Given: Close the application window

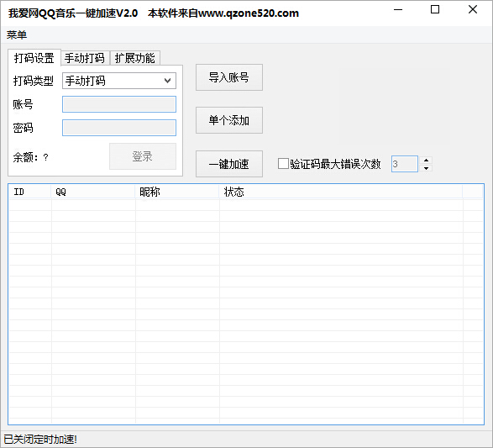Looking at the screenshot, I should coord(473,10).
